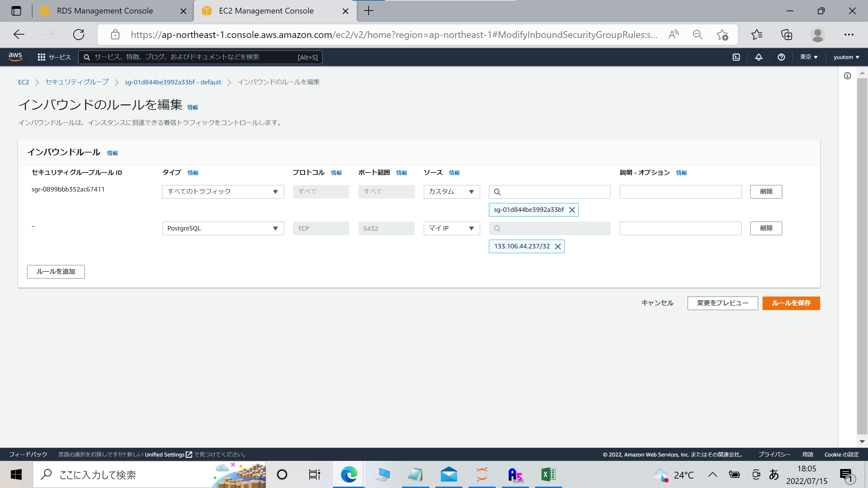
Task: Click the EC2 breadcrumb link
Action: pos(23,82)
